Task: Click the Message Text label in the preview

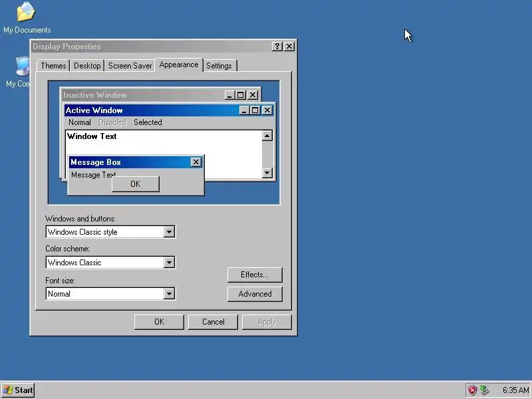Action: pos(93,175)
